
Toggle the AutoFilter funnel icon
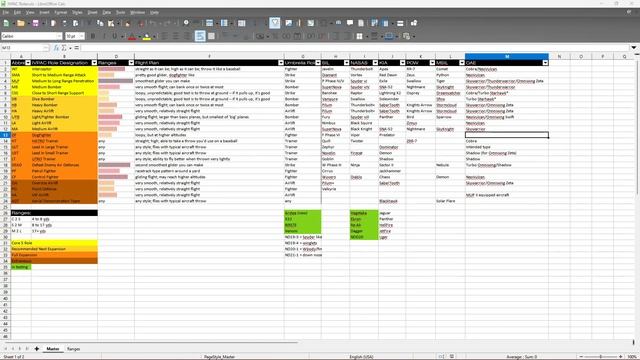[275, 23]
